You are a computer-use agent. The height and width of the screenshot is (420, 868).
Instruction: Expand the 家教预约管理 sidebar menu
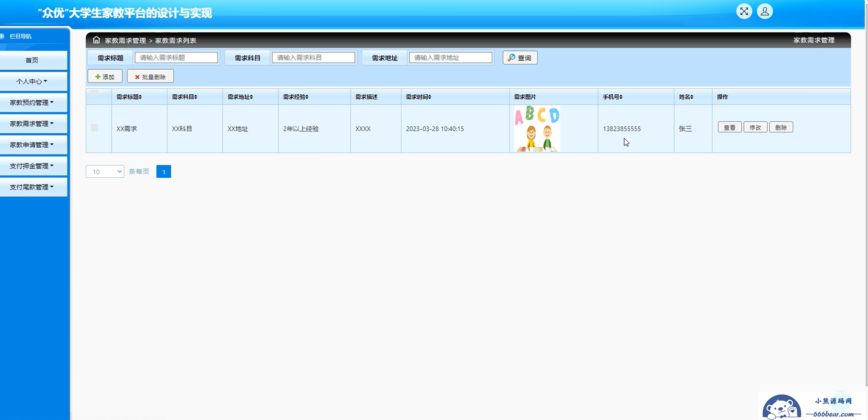coord(32,102)
